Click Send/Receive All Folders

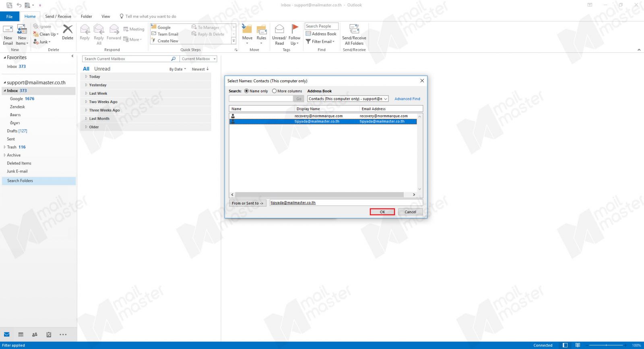pos(354,35)
